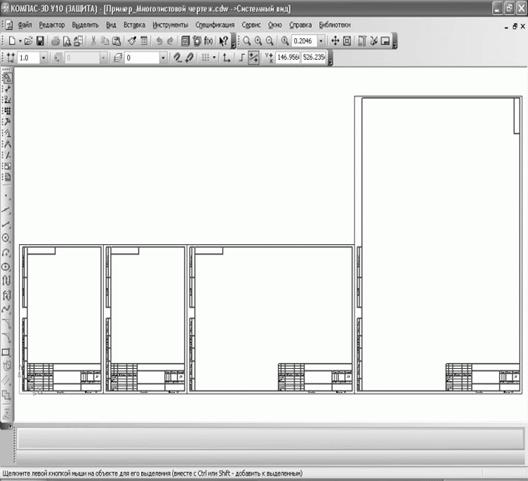Click the Save diskette icon
Image resolution: width=528 pixels, height=481 pixels.
tap(40, 41)
